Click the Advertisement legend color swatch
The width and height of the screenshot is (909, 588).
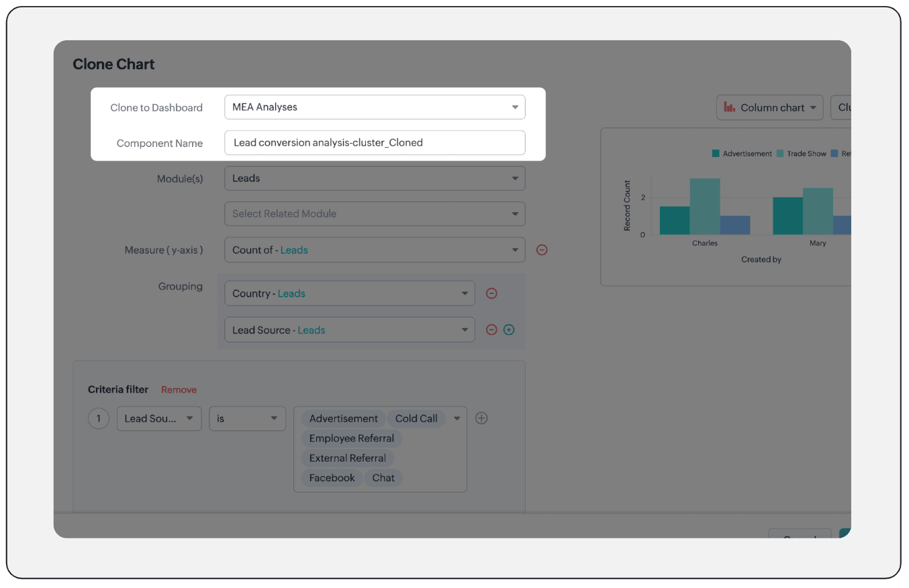[716, 154]
